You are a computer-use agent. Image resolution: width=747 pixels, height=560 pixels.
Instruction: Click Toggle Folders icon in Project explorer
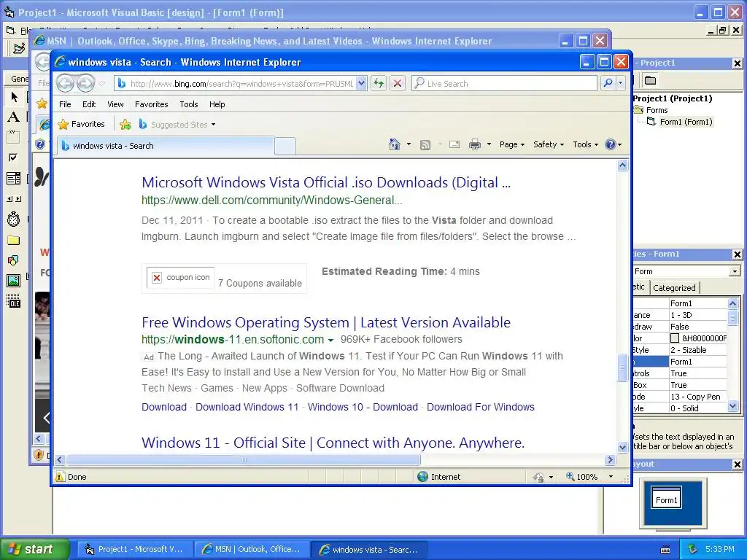coord(650,80)
